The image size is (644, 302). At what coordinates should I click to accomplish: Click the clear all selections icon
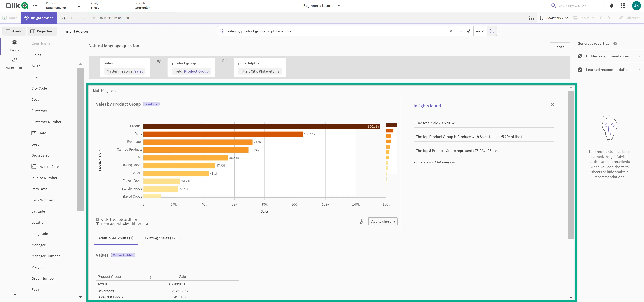(93, 18)
